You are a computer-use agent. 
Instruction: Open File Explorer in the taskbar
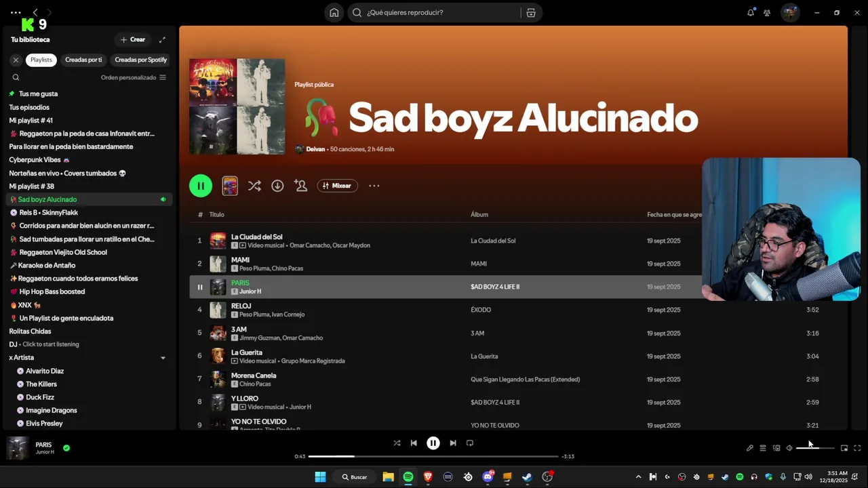coord(388,477)
